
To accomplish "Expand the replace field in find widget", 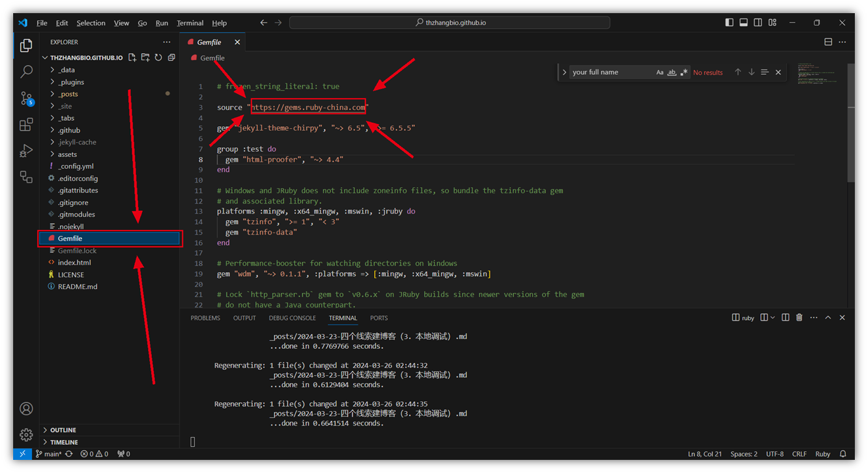I will click(x=564, y=72).
